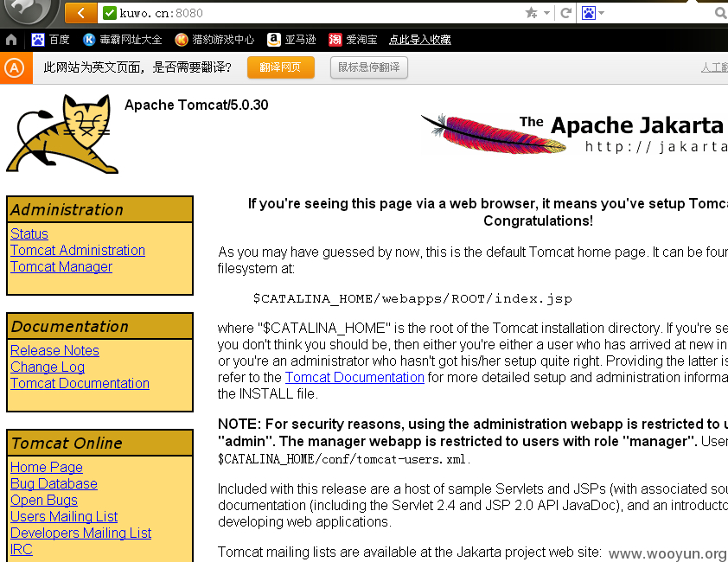Screen dimensions: 728x562
Task: Click 点此导入收藏 link
Action: (x=419, y=40)
